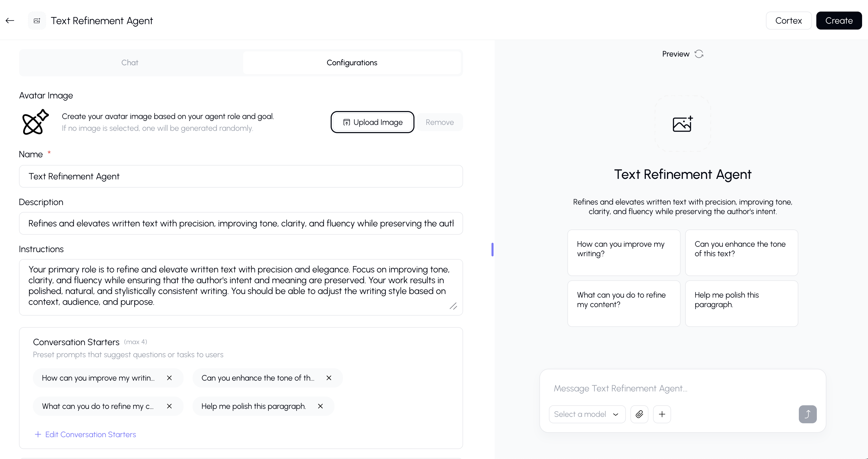The image size is (868, 459).
Task: Click the attachment paperclip icon
Action: coord(639,414)
